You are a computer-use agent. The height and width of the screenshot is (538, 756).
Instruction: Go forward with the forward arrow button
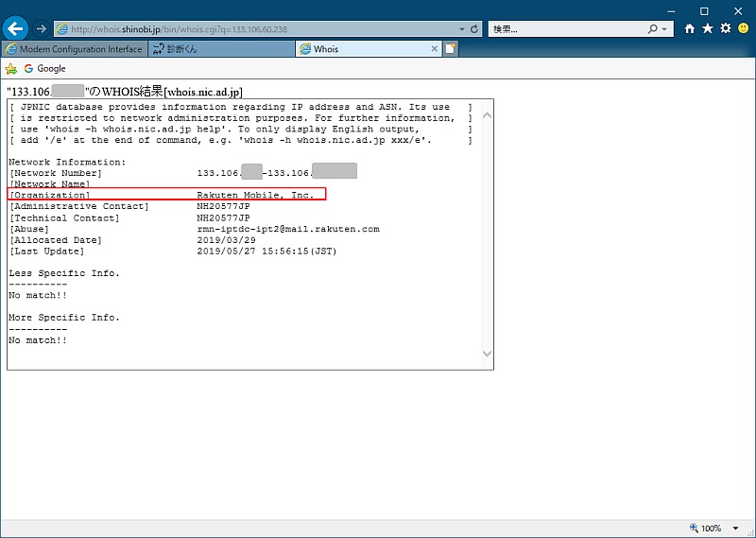pyautogui.click(x=42, y=29)
